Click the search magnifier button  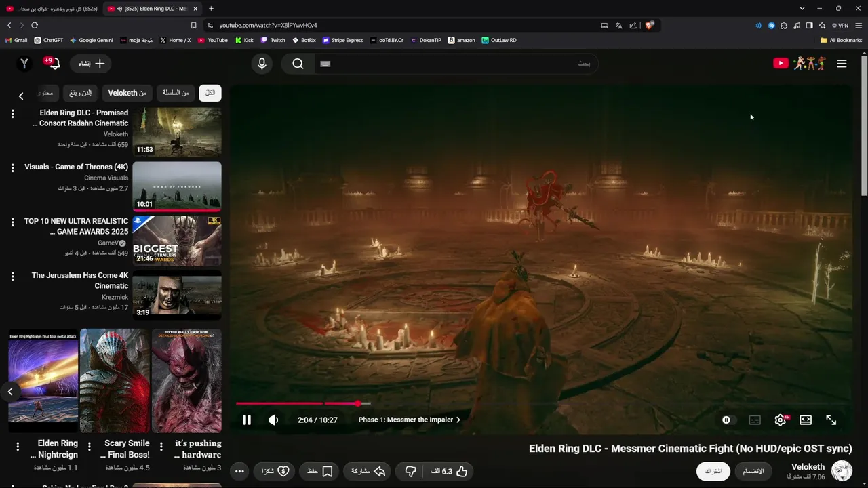298,64
